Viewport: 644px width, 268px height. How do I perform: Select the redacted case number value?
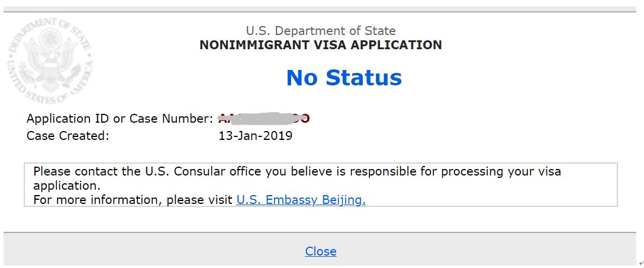coord(263,119)
